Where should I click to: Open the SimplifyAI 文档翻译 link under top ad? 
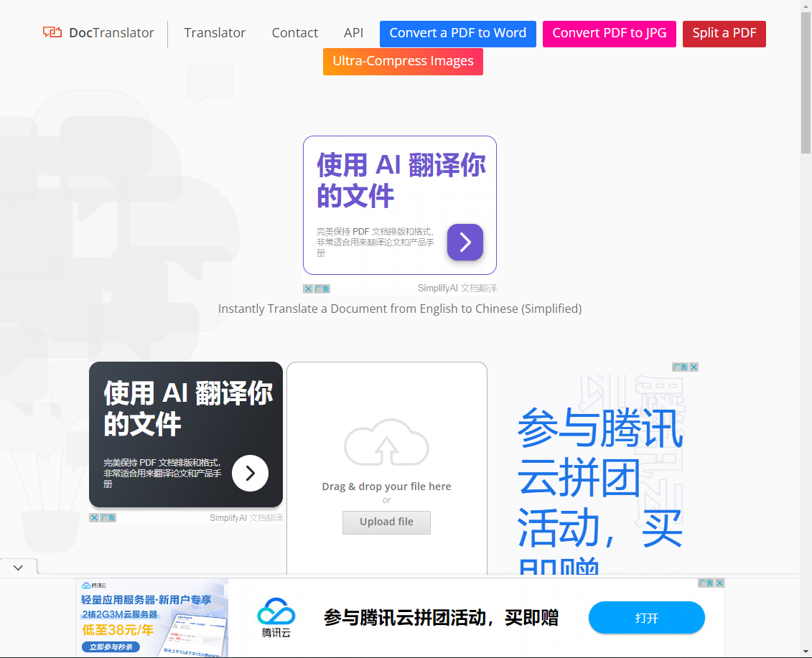click(457, 288)
